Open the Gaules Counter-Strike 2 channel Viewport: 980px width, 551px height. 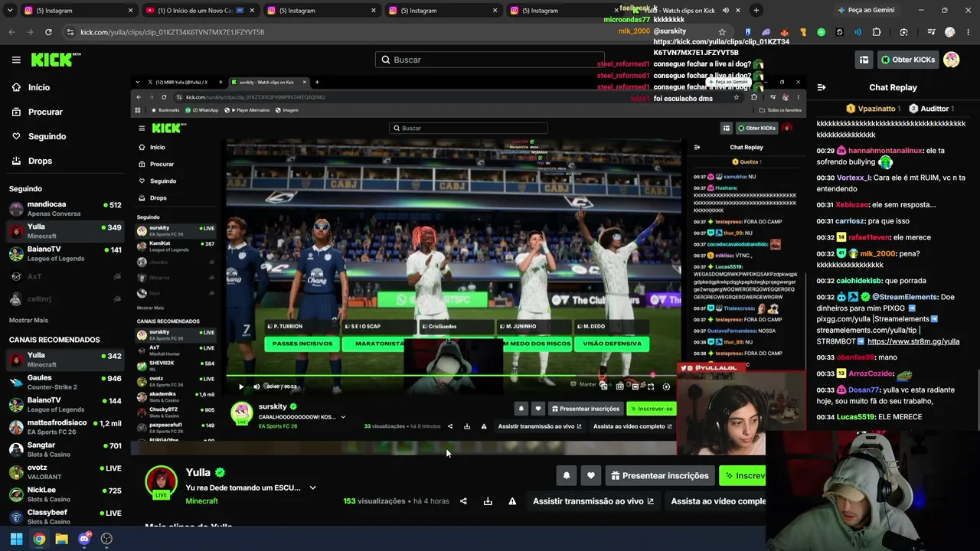pos(65,382)
